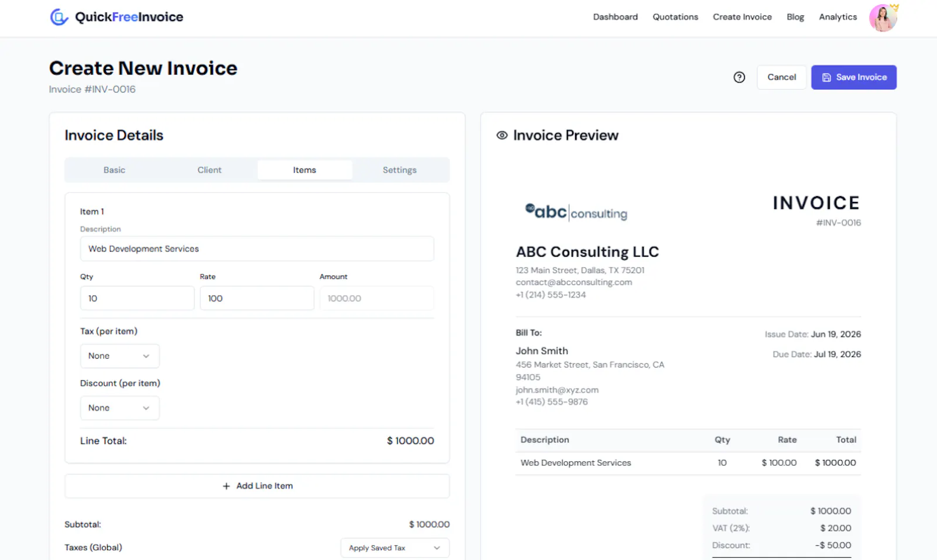Go to Quotations
The width and height of the screenshot is (937, 560).
point(675,17)
